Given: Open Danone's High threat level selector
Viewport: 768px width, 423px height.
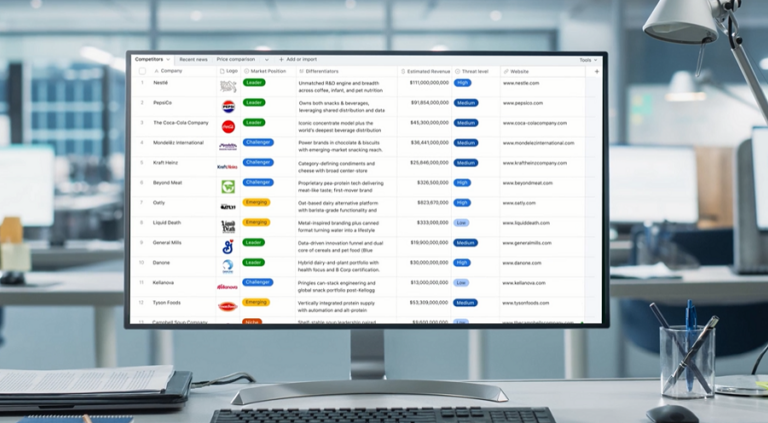Looking at the screenshot, I should click(461, 263).
